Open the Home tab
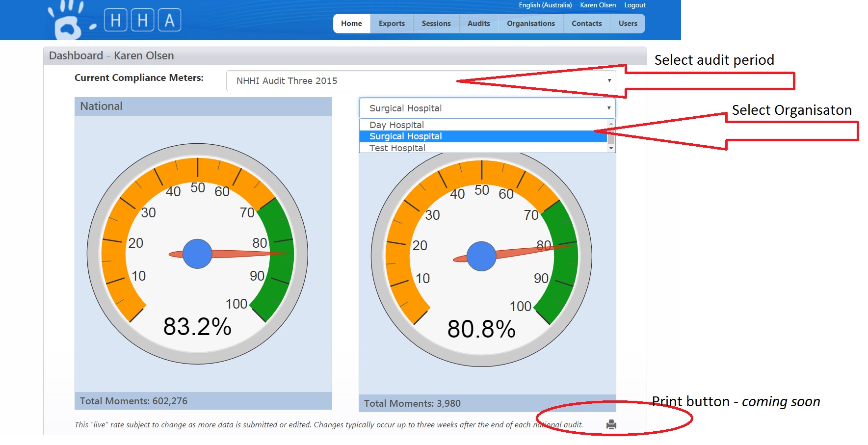 coord(351,24)
